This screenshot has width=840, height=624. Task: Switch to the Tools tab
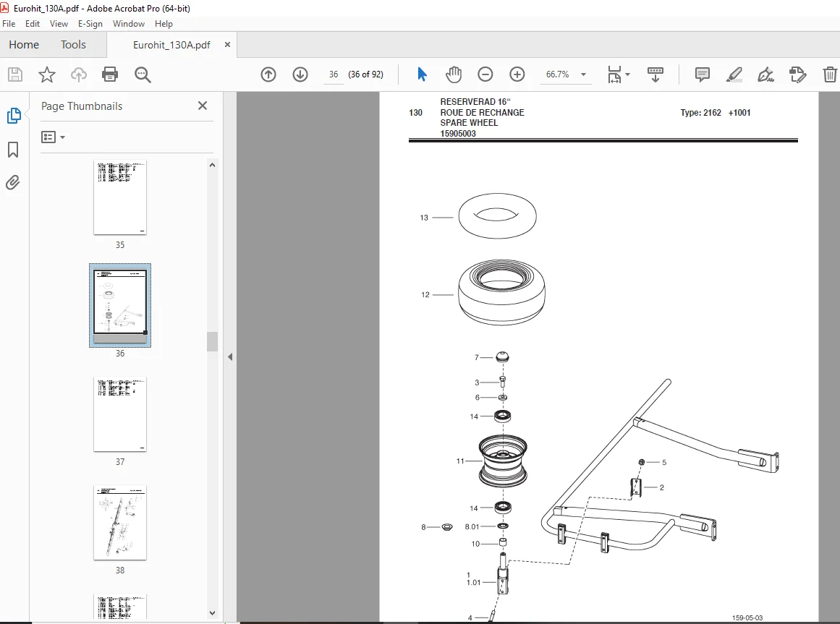tap(73, 44)
